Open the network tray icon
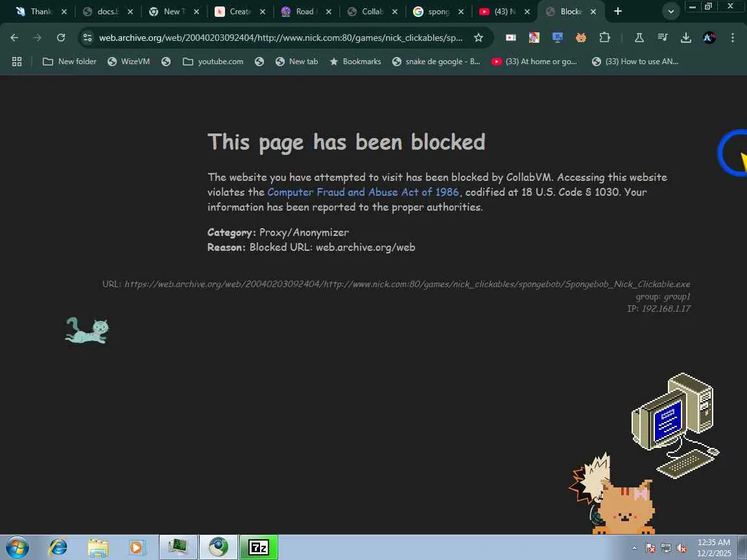 (x=665, y=548)
